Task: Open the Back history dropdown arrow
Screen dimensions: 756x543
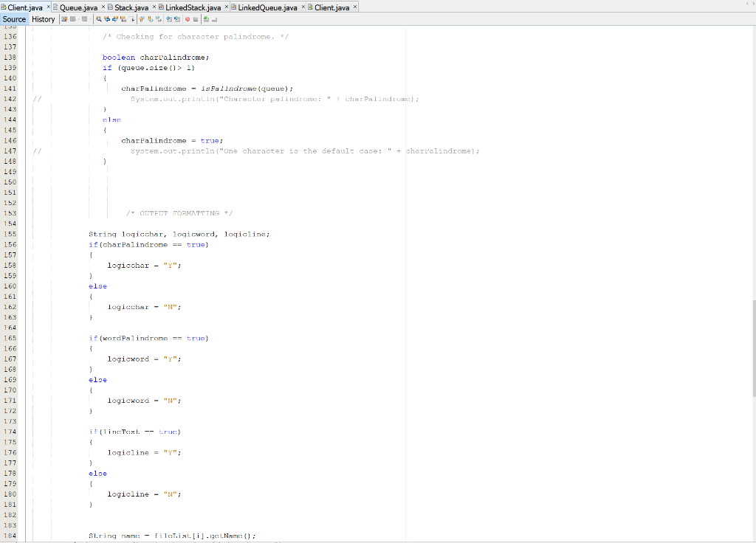Action: (x=78, y=19)
